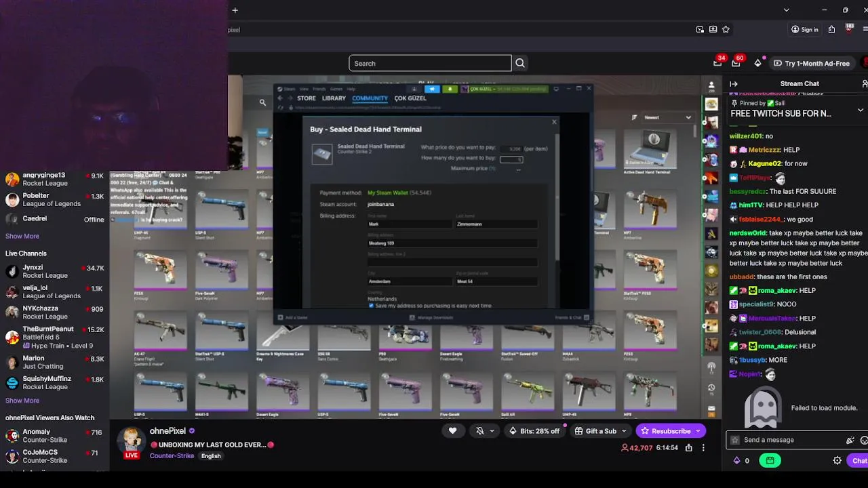Click the inventory search magnifier in stream
Image resolution: width=868 pixels, height=488 pixels.
point(262,103)
